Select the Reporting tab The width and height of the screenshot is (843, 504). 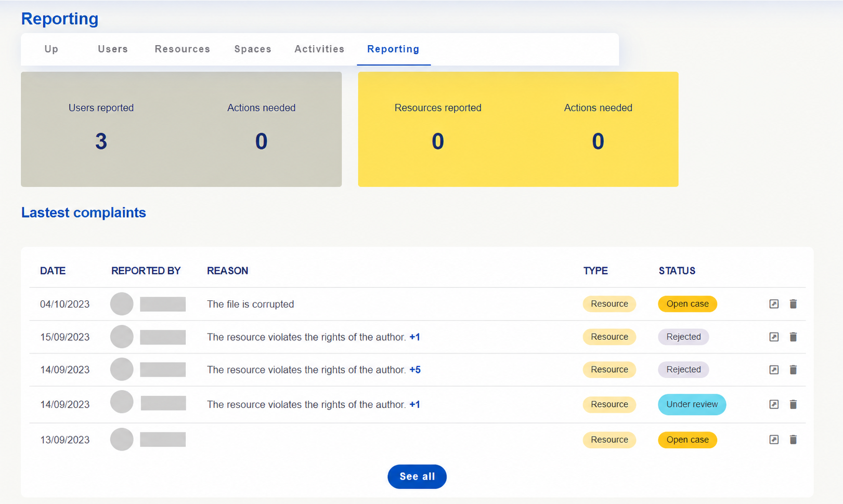[393, 49]
